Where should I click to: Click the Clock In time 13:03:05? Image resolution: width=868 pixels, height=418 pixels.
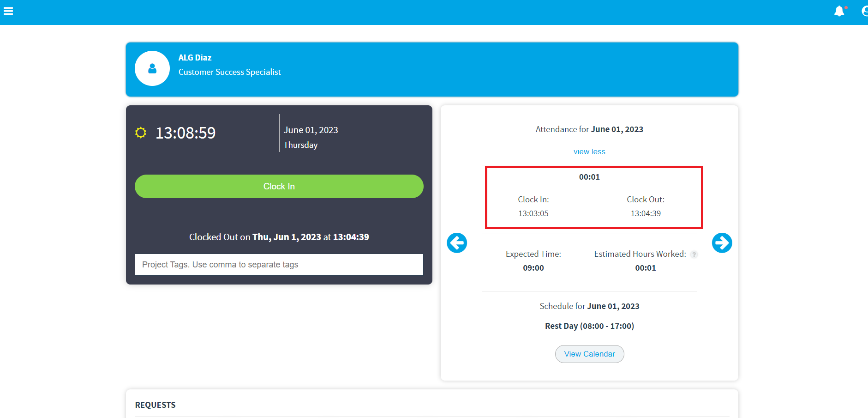click(x=533, y=213)
